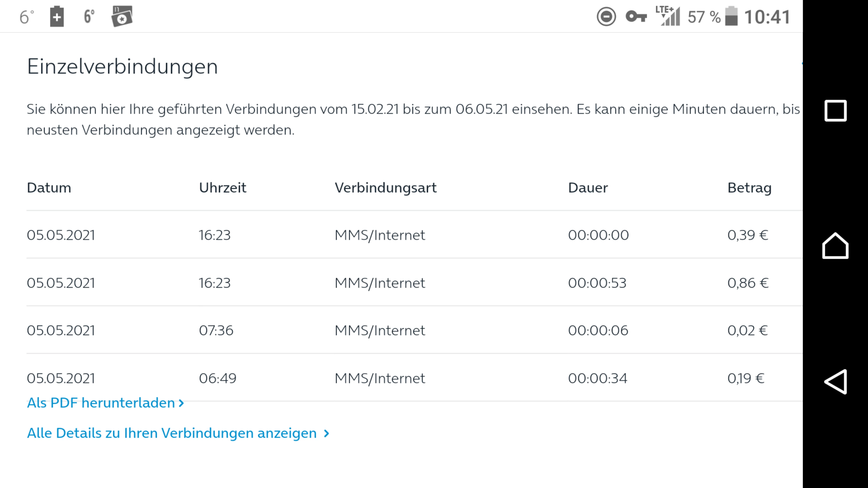Tap the battery plus status icon
The image size is (868, 488).
pos(57,16)
